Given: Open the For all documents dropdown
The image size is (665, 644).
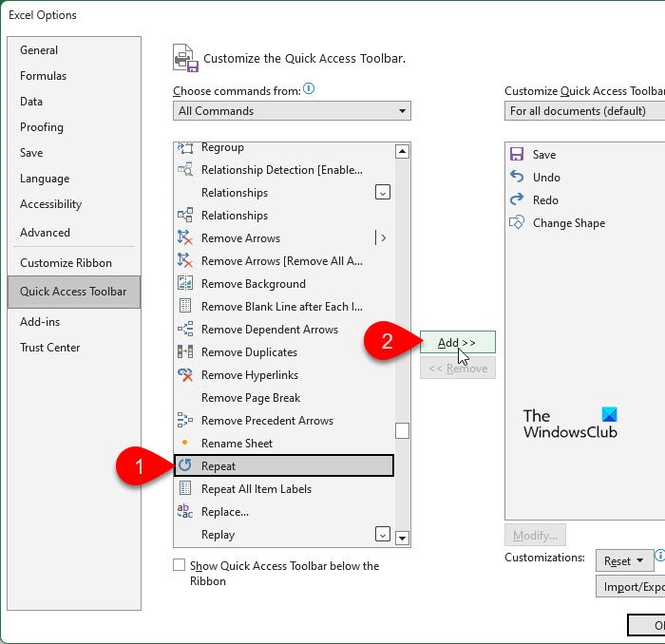Looking at the screenshot, I should pos(585,110).
